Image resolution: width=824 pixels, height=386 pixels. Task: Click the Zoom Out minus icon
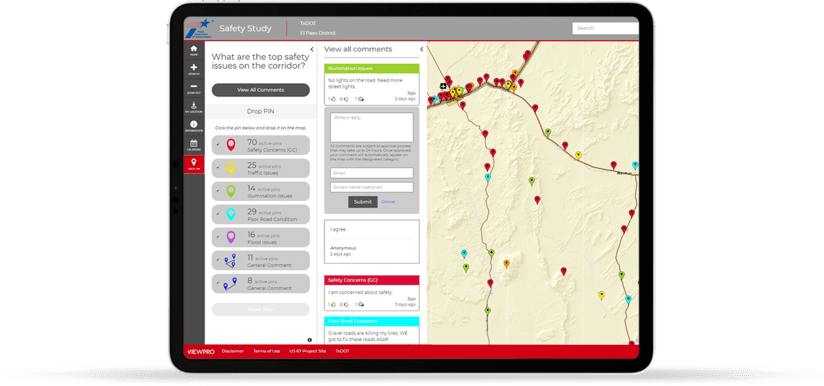pos(194,88)
